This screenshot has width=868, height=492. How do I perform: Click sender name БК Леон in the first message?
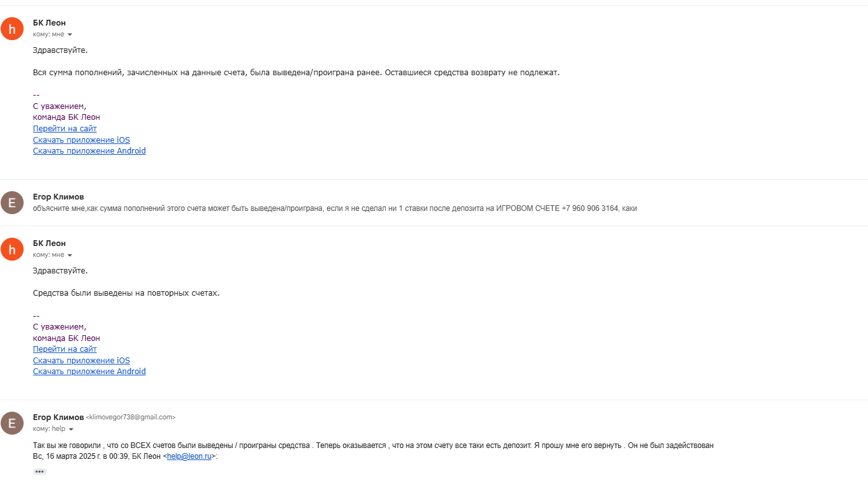(49, 23)
